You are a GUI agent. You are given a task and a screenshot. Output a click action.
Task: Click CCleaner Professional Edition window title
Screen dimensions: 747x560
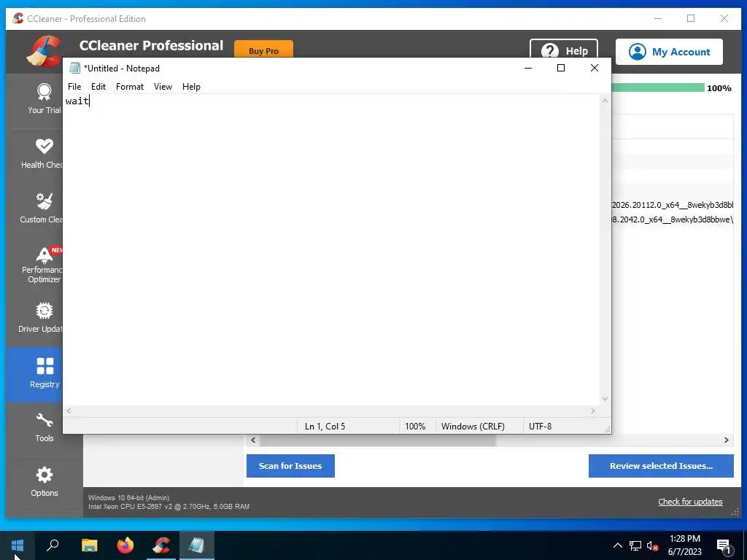coord(86,18)
